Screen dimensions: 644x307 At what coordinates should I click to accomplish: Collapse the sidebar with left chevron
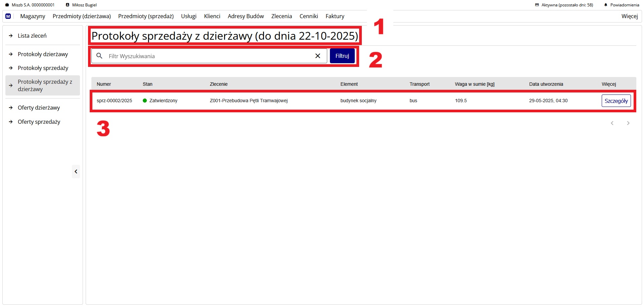point(76,171)
